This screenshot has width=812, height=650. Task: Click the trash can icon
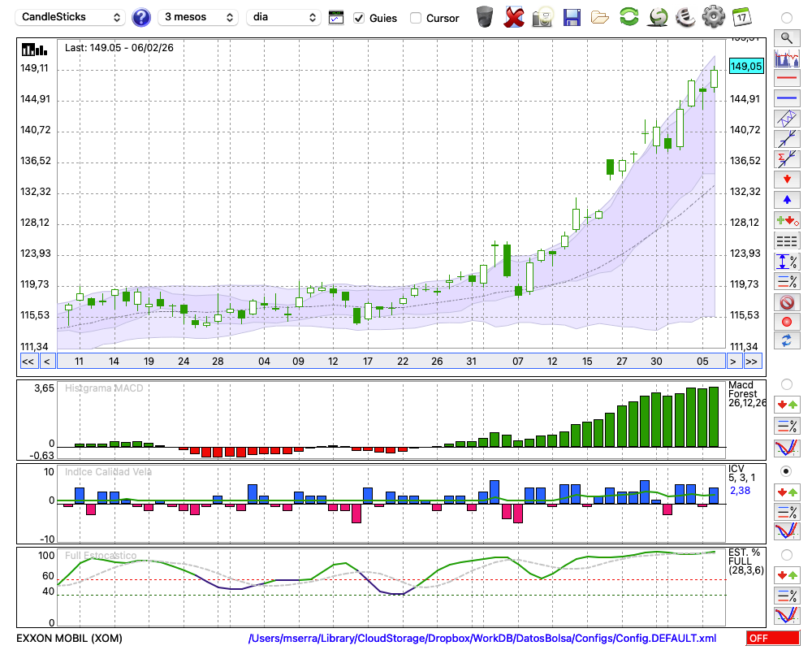coord(485,17)
